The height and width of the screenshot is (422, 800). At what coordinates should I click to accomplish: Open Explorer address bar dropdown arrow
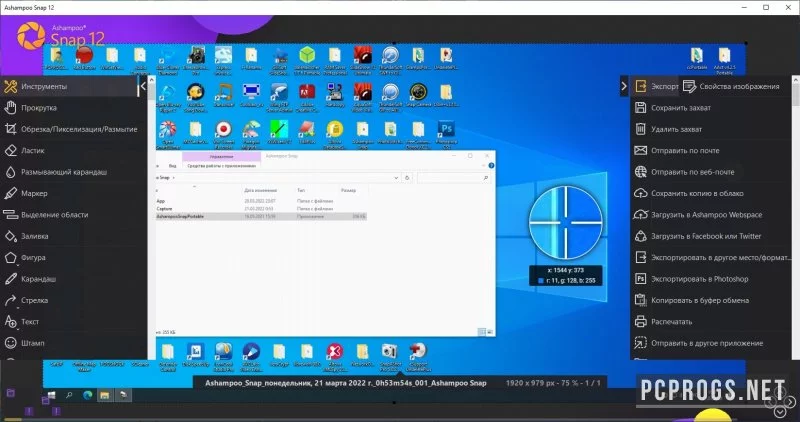[396, 178]
